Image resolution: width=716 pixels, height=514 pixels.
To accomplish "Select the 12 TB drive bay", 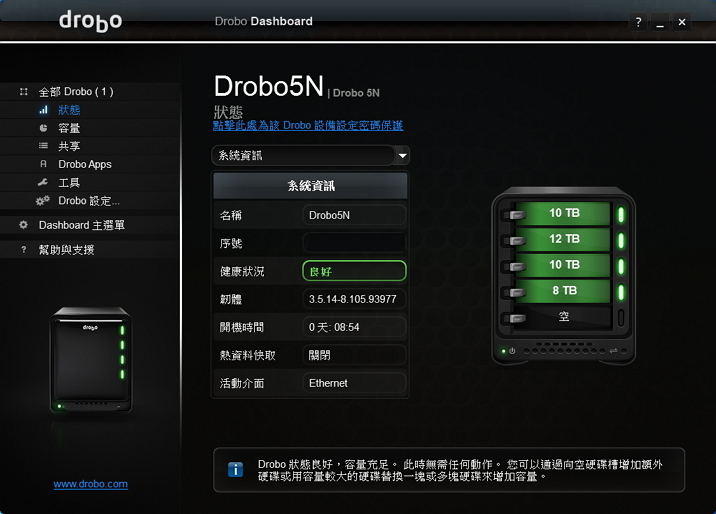I will click(x=564, y=239).
